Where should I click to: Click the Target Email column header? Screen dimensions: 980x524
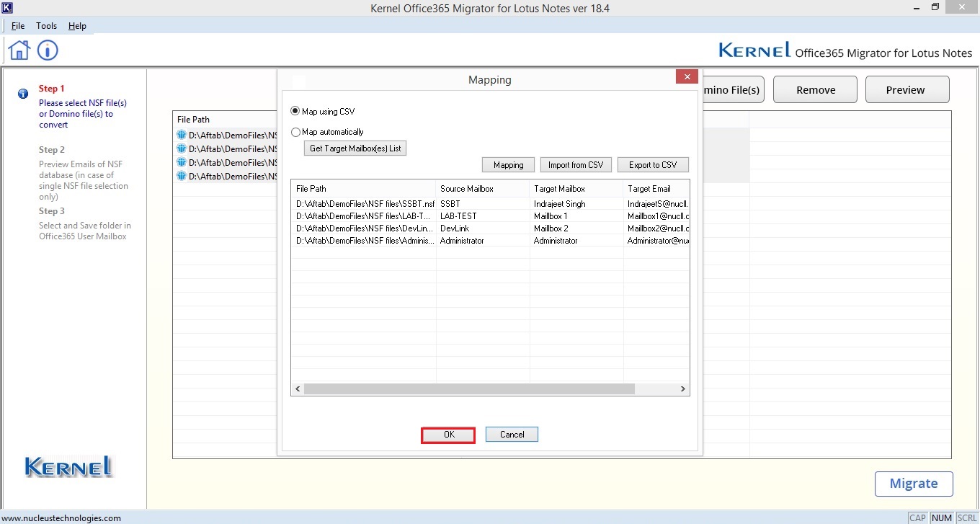click(x=656, y=189)
